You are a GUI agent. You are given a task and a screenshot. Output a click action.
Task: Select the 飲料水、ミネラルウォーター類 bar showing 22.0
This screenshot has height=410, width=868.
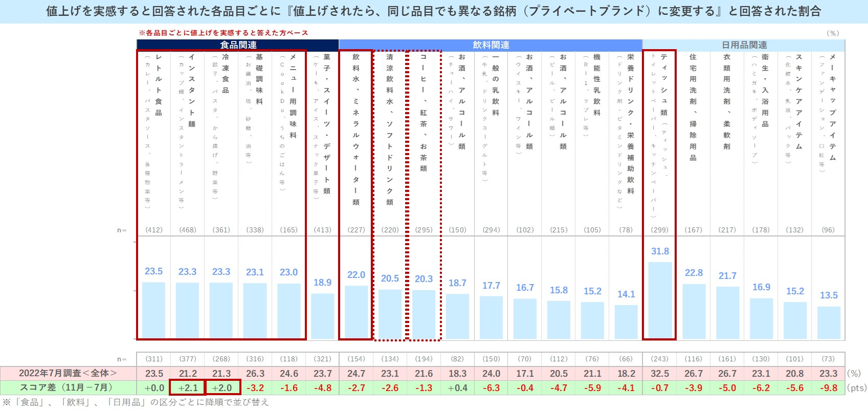pos(356,312)
